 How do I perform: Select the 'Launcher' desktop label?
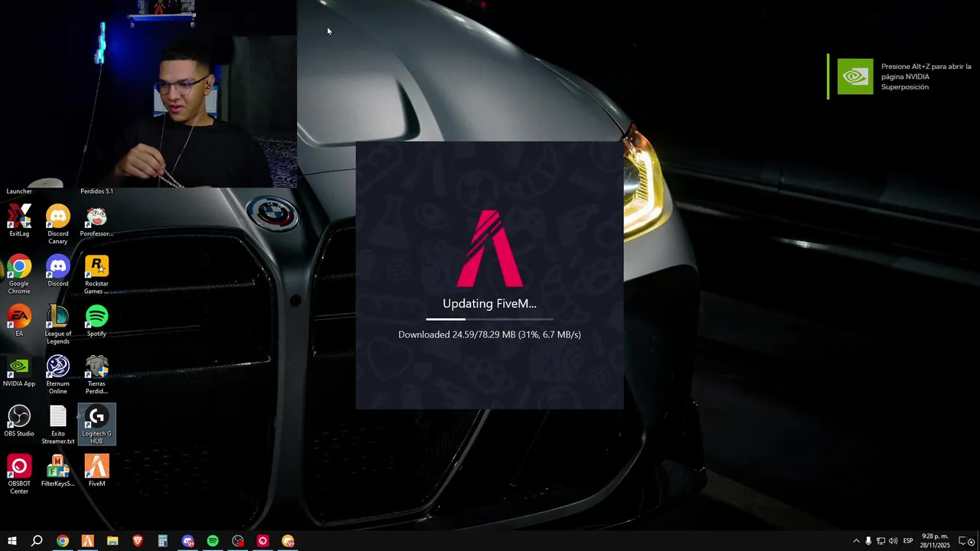19,191
